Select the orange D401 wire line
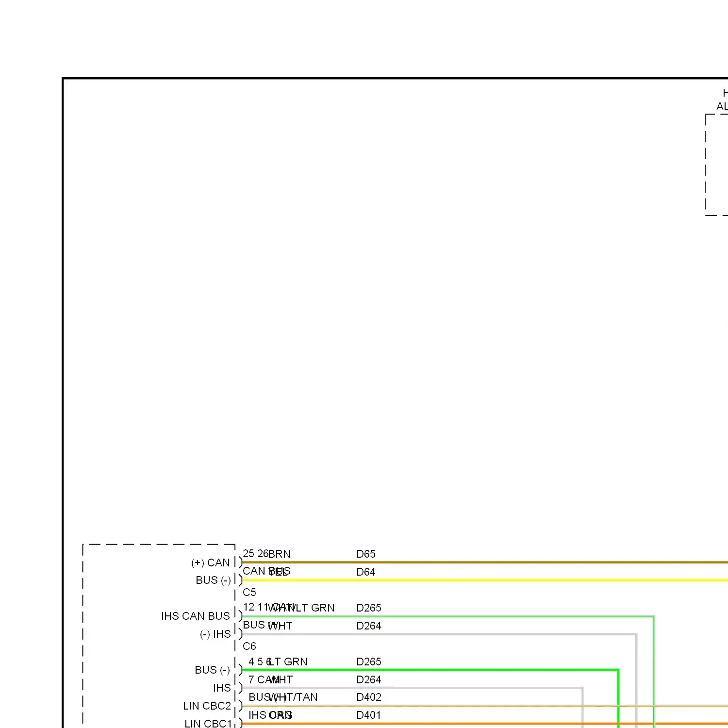 click(484, 724)
